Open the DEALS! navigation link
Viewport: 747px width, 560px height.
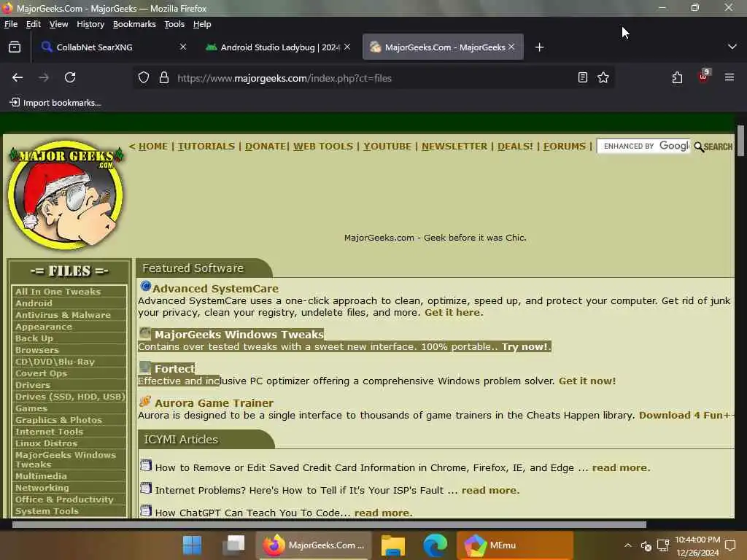[515, 146]
